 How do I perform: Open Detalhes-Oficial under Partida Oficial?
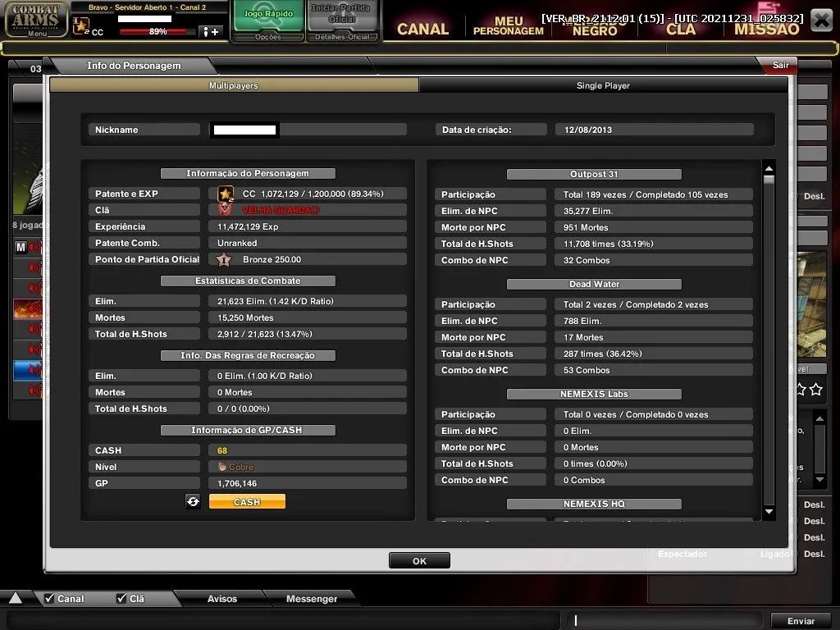(342, 37)
